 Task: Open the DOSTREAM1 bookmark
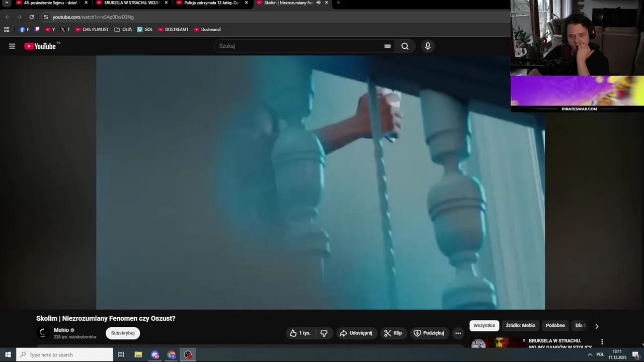[x=173, y=30]
